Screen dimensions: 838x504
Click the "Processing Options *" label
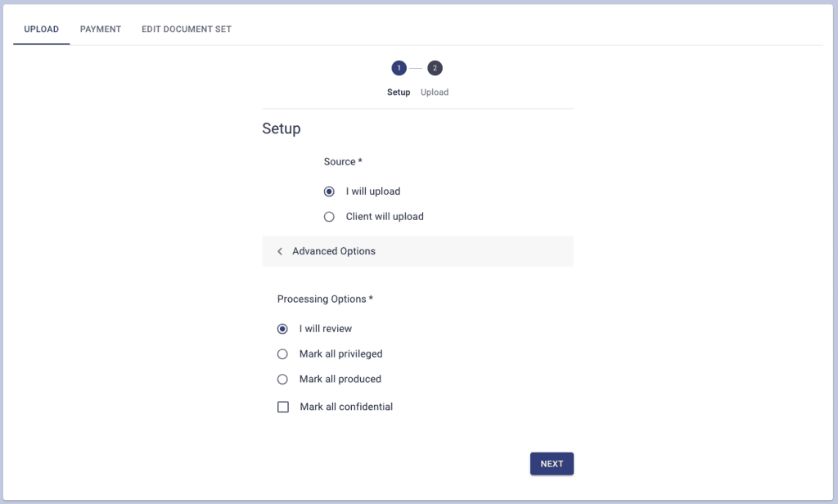[x=325, y=299]
